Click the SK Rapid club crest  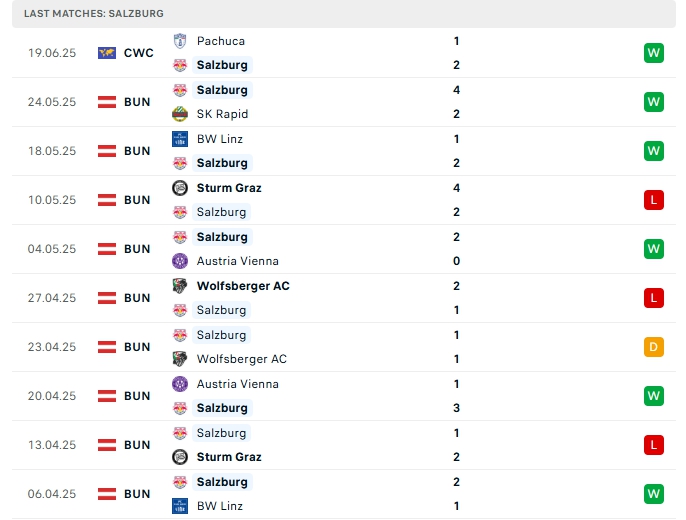[180, 114]
